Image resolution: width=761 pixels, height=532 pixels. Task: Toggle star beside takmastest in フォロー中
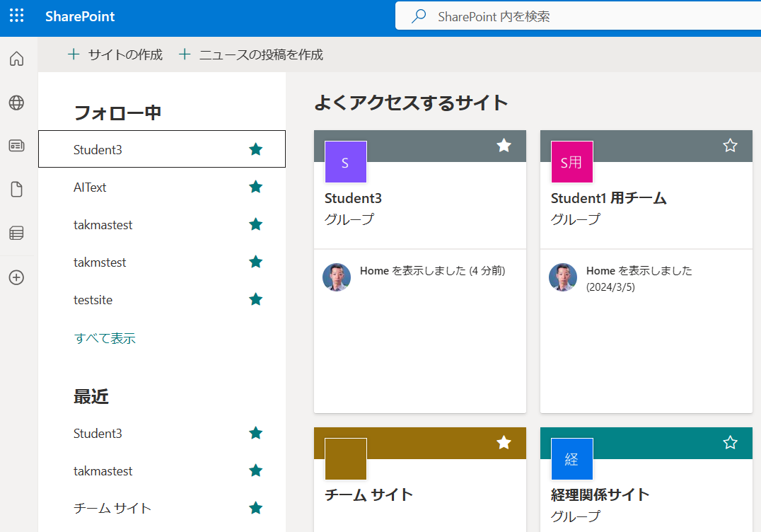click(x=256, y=224)
